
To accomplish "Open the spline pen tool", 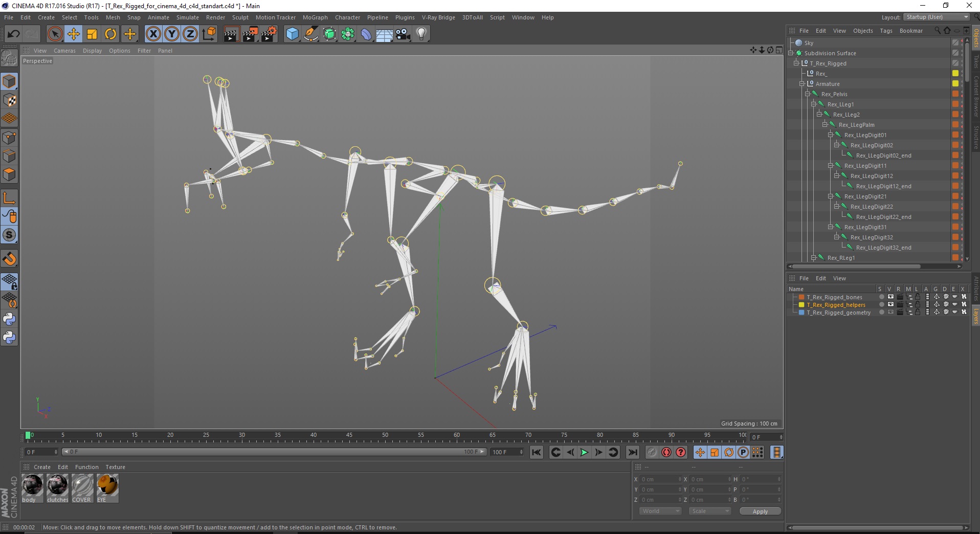I will coord(311,34).
